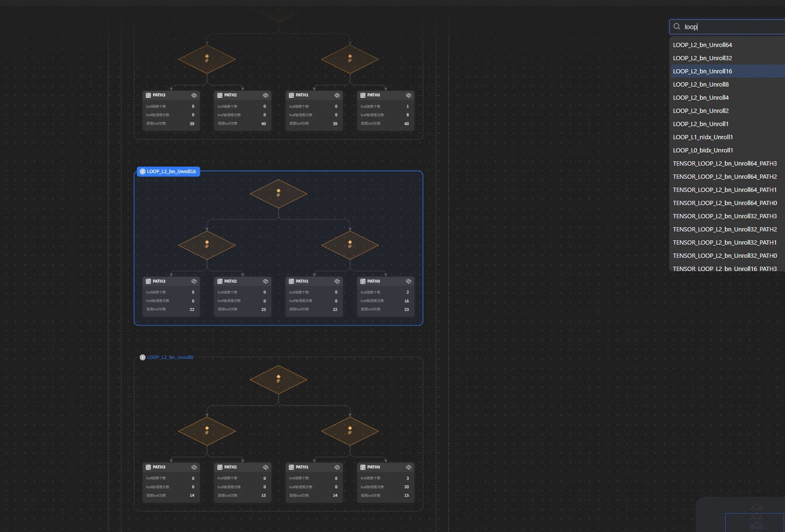The image size is (785, 532).
Task: Click the loop icon beside LOOP_L2_bn_Unroll8 label
Action: 143,357
